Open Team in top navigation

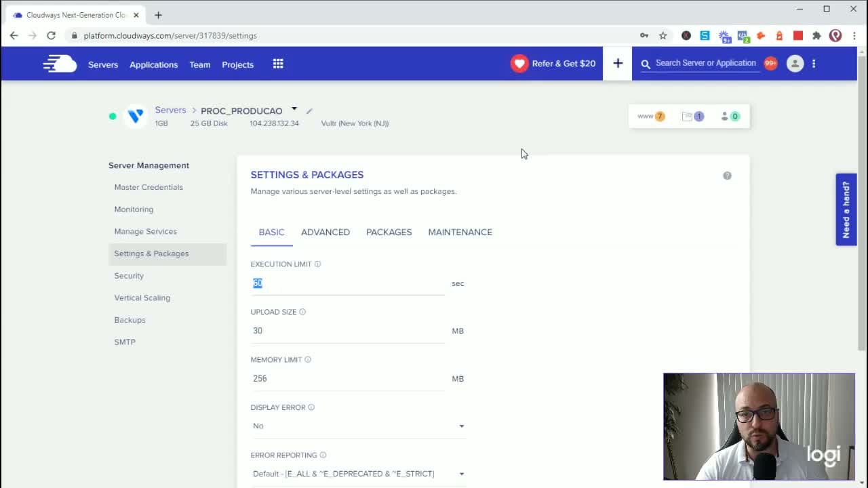click(x=200, y=64)
